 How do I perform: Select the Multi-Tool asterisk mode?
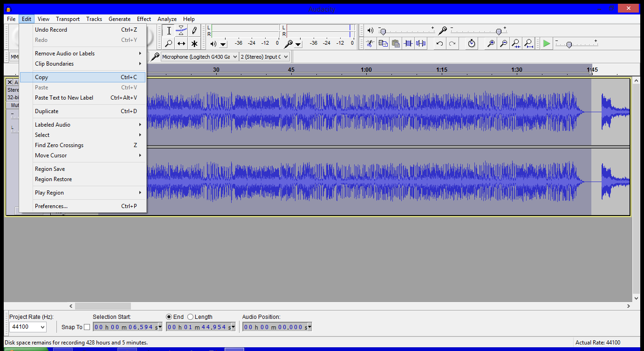(194, 44)
